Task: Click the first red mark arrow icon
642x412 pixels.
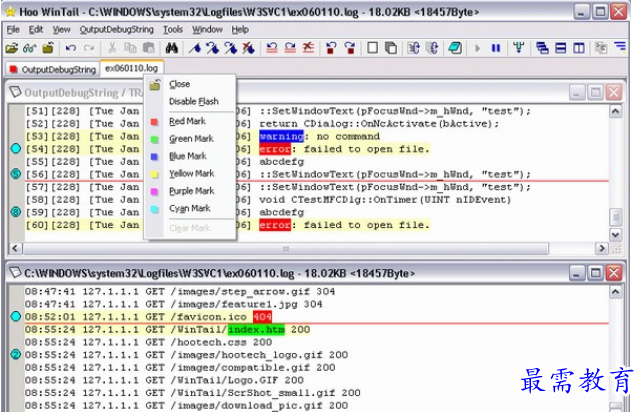Action: coord(331,48)
